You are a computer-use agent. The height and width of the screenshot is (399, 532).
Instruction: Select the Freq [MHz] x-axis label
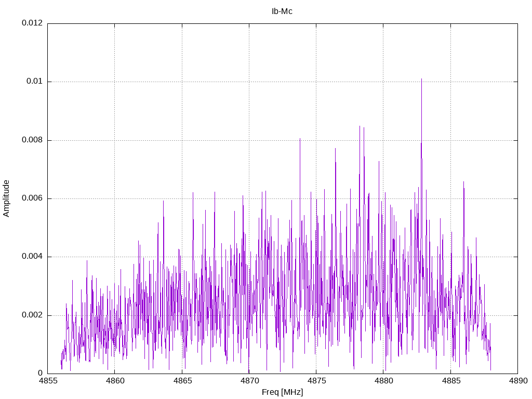(x=282, y=392)
